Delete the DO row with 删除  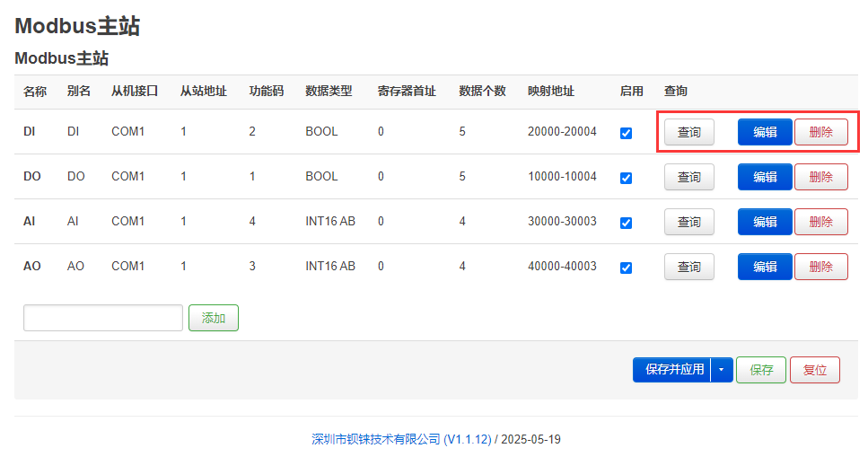[x=821, y=177]
